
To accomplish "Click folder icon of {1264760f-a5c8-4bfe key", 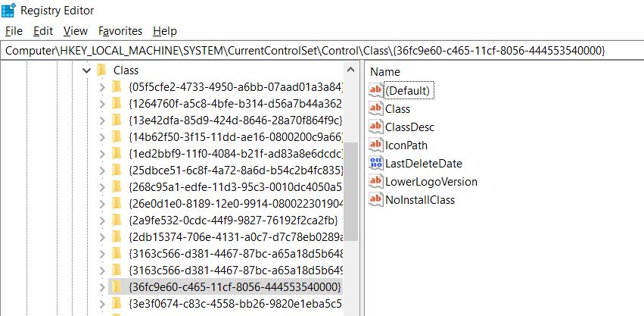I will (x=117, y=103).
